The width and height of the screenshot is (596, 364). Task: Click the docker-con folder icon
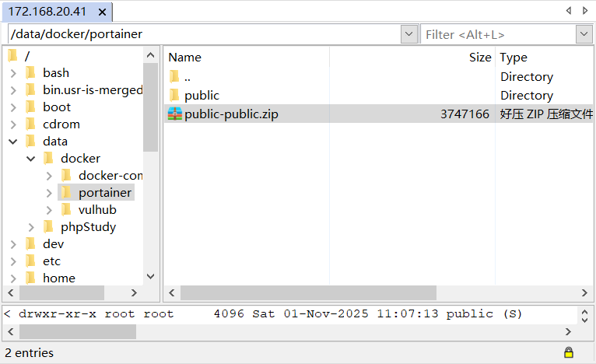[x=66, y=175]
